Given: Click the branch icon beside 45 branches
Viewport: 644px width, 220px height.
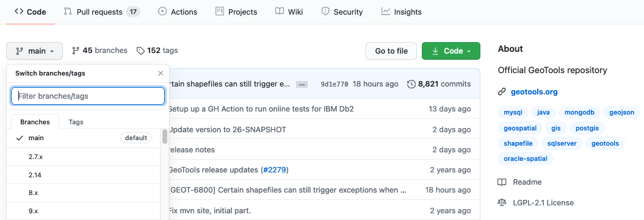Looking at the screenshot, I should pyautogui.click(x=76, y=51).
